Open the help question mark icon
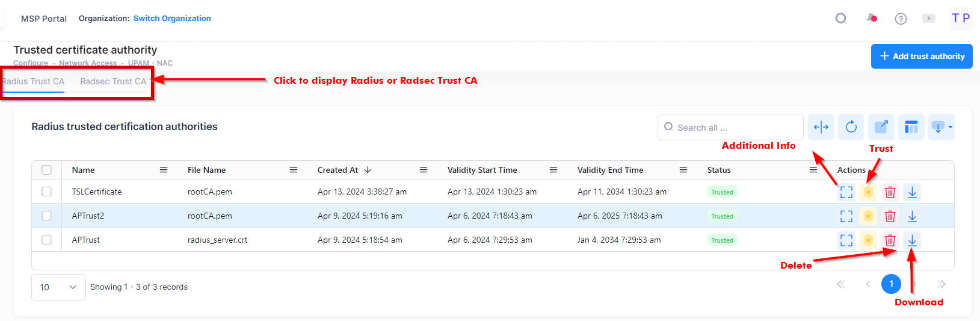The height and width of the screenshot is (321, 980). [901, 19]
